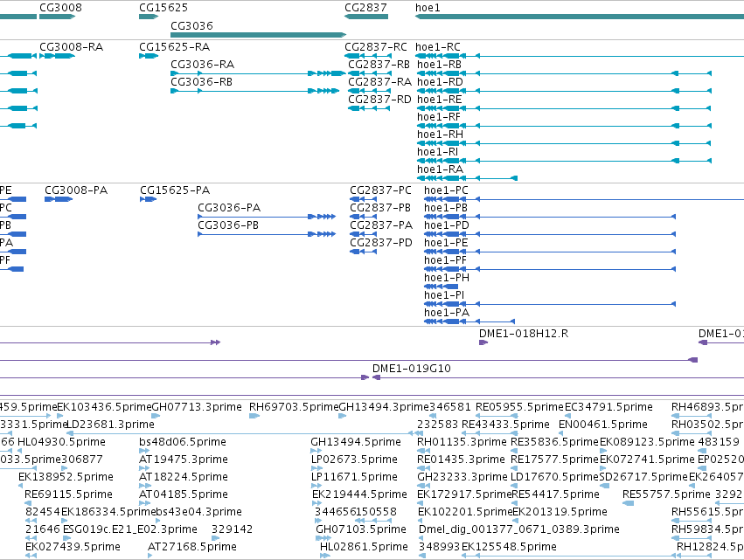Open EST LP02673.5prime
The height and width of the screenshot is (560, 744).
[x=316, y=468]
